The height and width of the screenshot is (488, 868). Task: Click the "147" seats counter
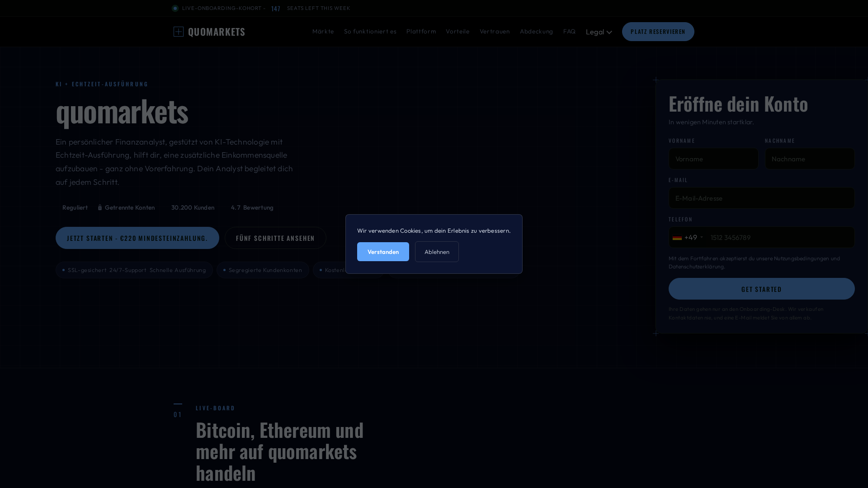click(276, 9)
